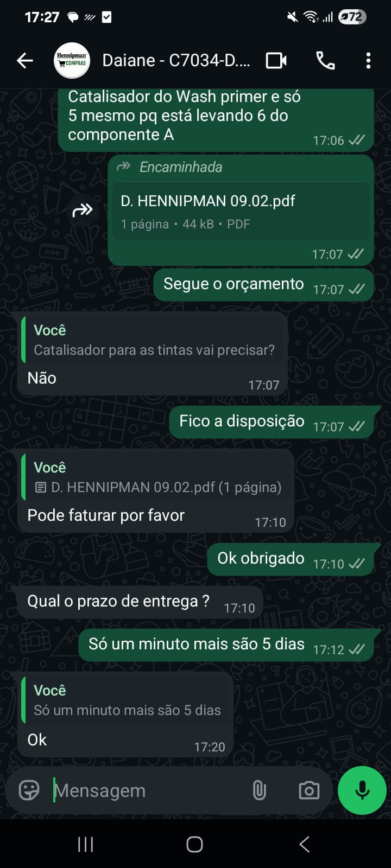Viewport: 391px width, 868px height.
Task: Tap quoted 'Só um minuto' reply above Ok
Action: tap(127, 701)
